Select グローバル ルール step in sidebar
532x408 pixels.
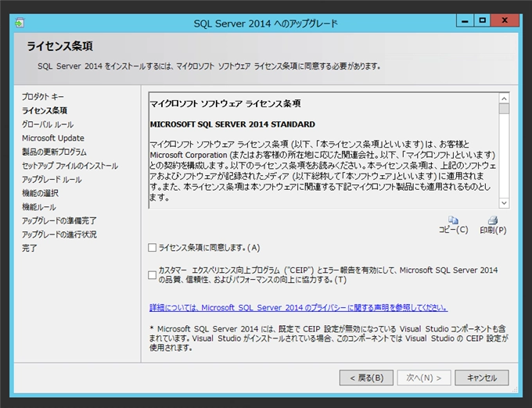click(48, 124)
